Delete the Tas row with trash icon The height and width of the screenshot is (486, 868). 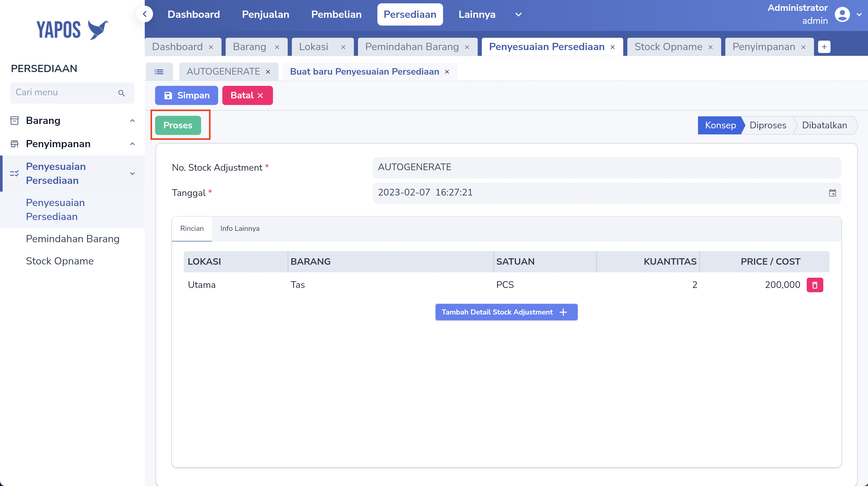815,285
